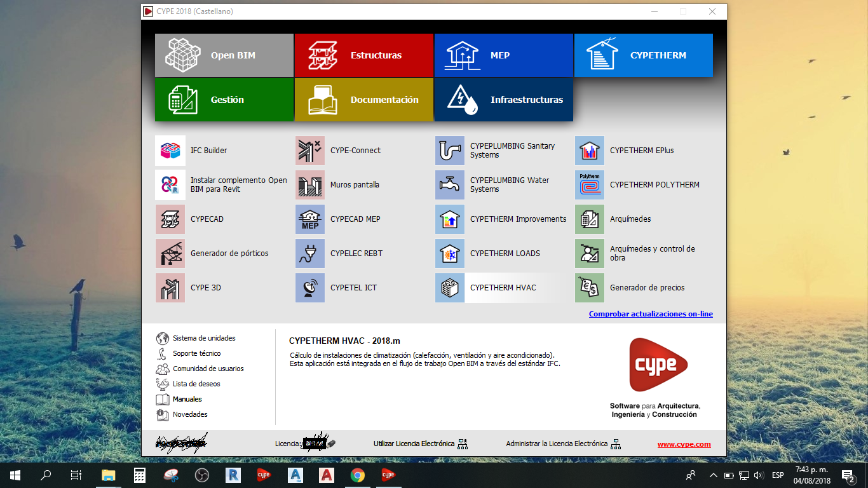Click the Licencia label in footer
868x488 pixels.
(x=288, y=444)
